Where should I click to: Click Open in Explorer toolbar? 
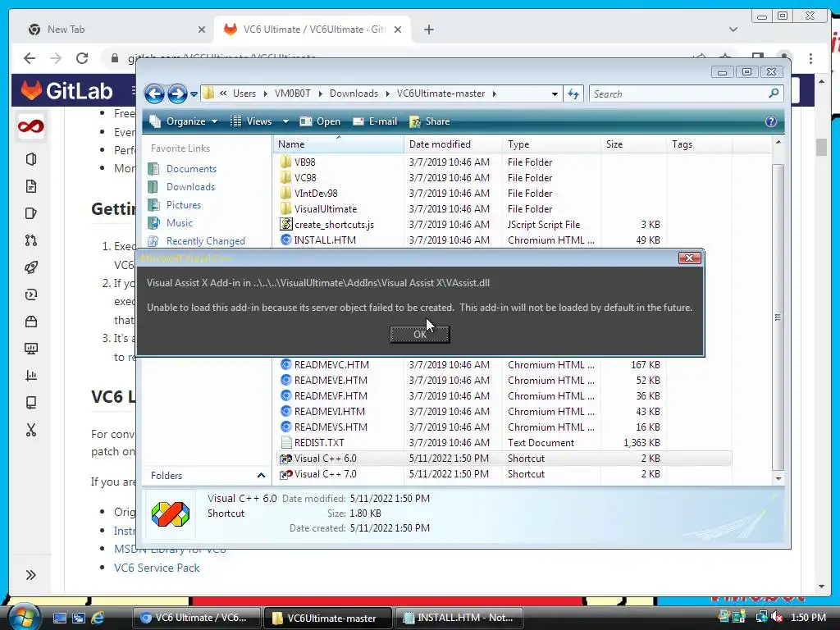(x=320, y=121)
